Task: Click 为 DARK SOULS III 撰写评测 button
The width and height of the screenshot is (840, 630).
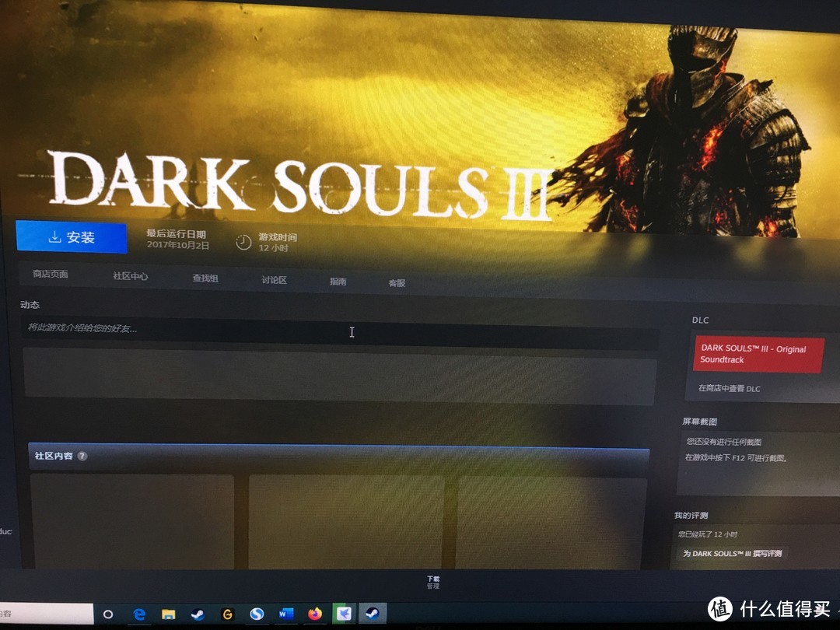Action: pyautogui.click(x=733, y=554)
